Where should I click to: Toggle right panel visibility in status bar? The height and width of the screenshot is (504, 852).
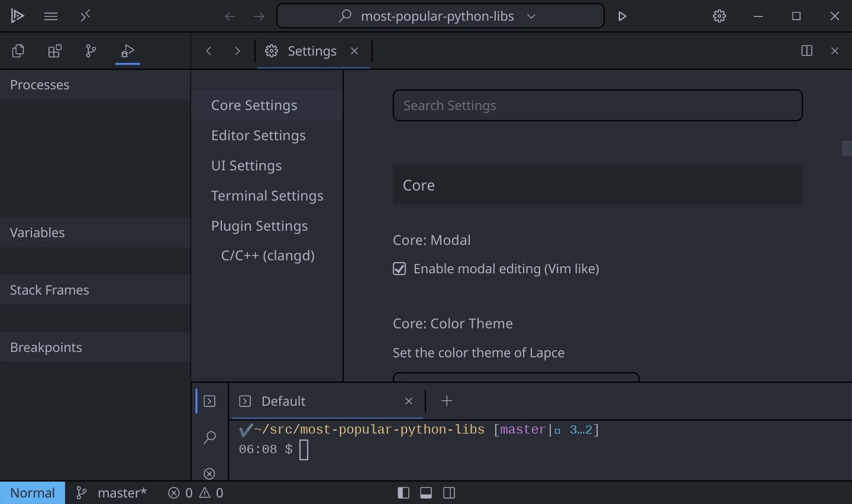click(449, 493)
